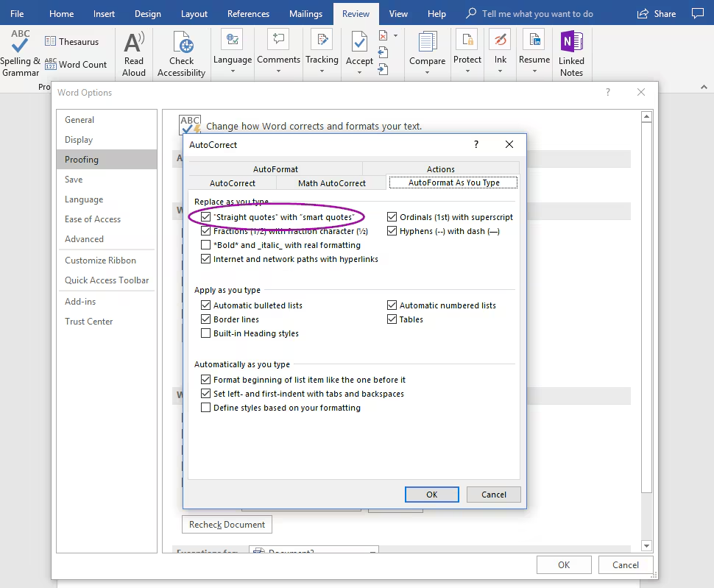
Task: Expand the Reject dropdown arrow
Action: 395,35
